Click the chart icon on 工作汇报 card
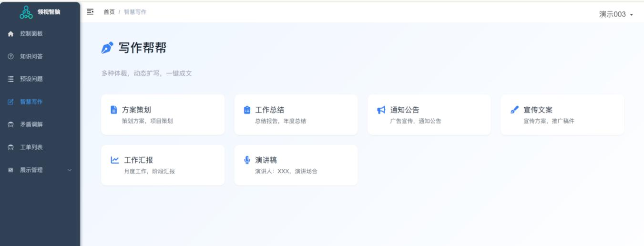Viewport: 644px width, 246px height. tap(114, 160)
